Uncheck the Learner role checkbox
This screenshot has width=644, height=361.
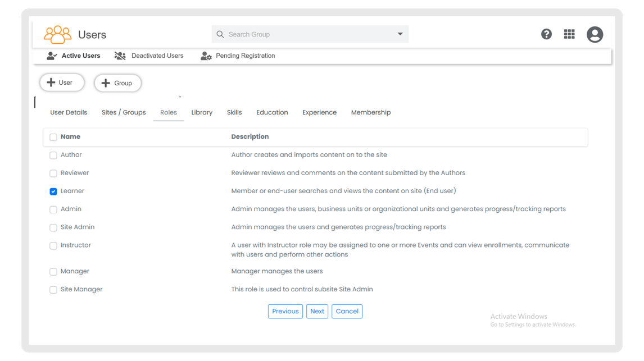53,191
